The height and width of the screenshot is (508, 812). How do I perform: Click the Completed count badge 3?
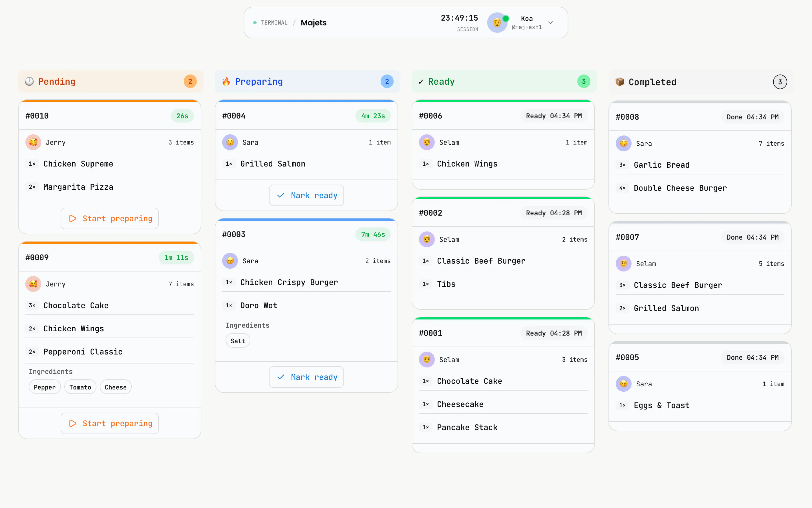780,82
